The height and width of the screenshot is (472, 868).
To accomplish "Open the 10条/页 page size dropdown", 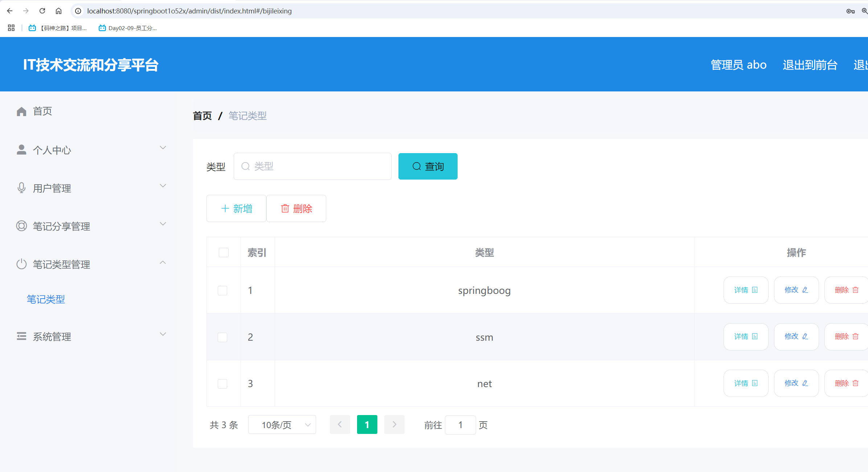I will click(x=282, y=424).
